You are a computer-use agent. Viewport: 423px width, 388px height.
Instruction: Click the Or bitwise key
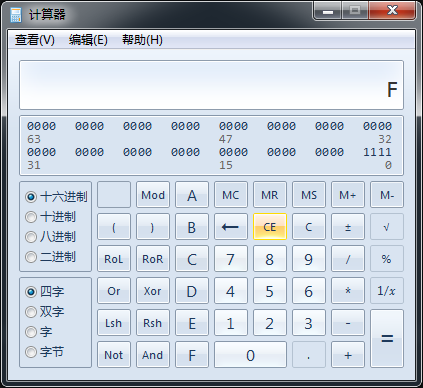point(114,291)
